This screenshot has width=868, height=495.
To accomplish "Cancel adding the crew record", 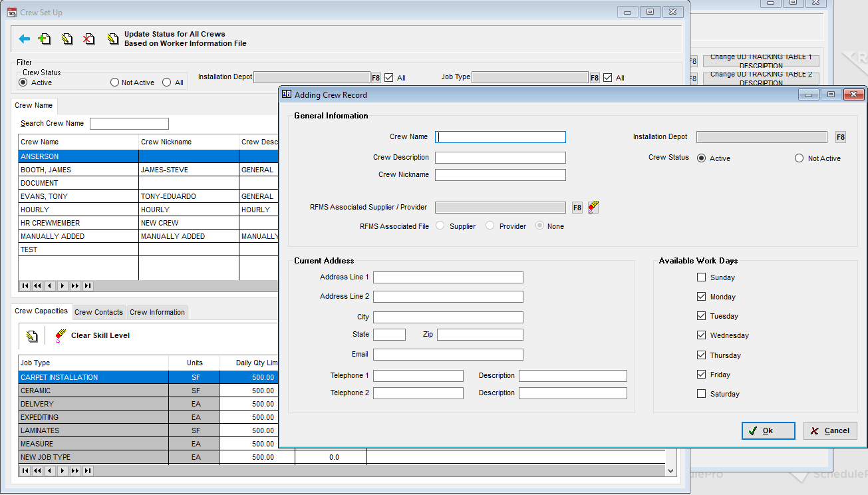I will (829, 430).
